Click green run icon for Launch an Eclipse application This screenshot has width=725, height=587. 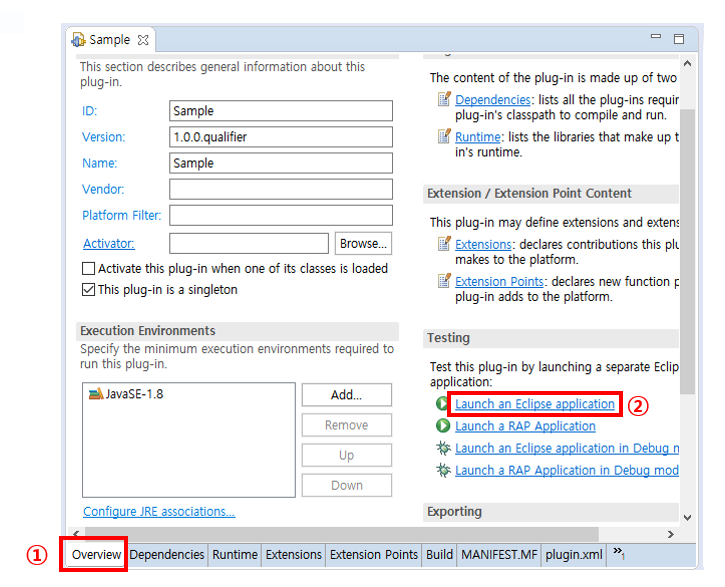click(x=442, y=403)
